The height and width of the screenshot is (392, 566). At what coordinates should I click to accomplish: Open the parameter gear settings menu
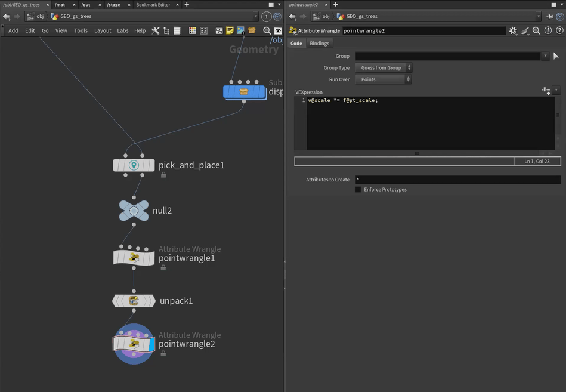click(512, 30)
